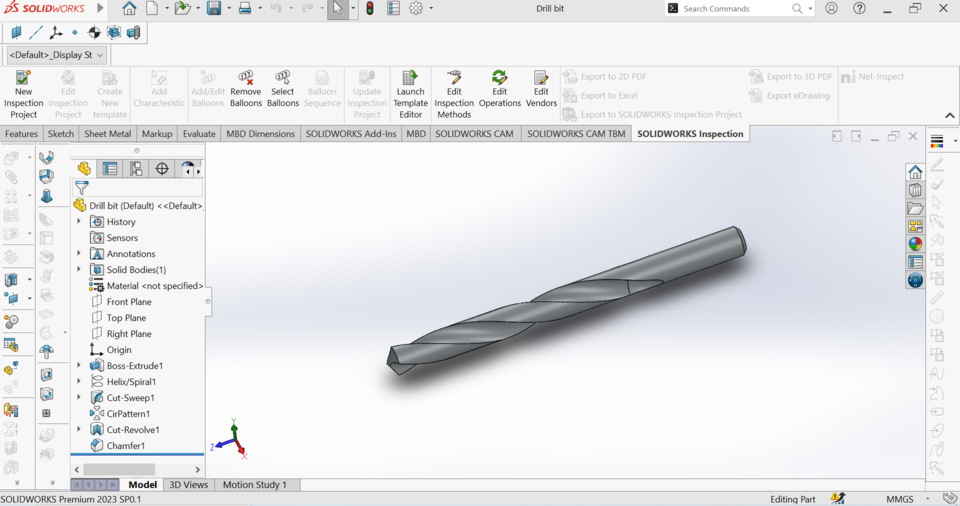Expand the Annotations tree node
This screenshot has height=506, width=960.
pyautogui.click(x=79, y=253)
